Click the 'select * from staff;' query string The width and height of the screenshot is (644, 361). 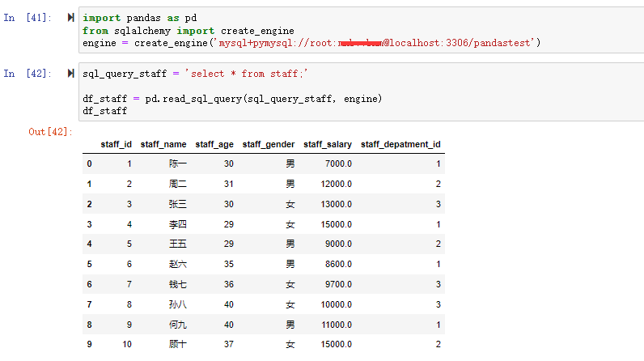246,74
